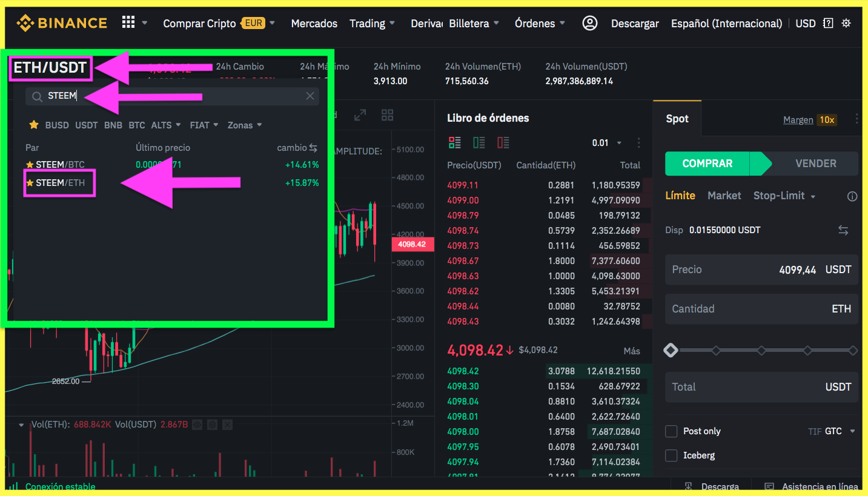Filter pairs by the BUSD tab
Image resolution: width=868 pixels, height=496 pixels.
pos(57,125)
